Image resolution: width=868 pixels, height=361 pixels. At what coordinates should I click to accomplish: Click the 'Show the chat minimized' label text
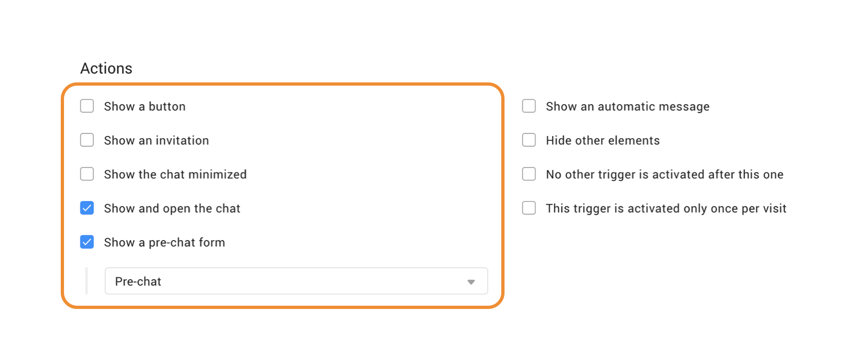(175, 175)
